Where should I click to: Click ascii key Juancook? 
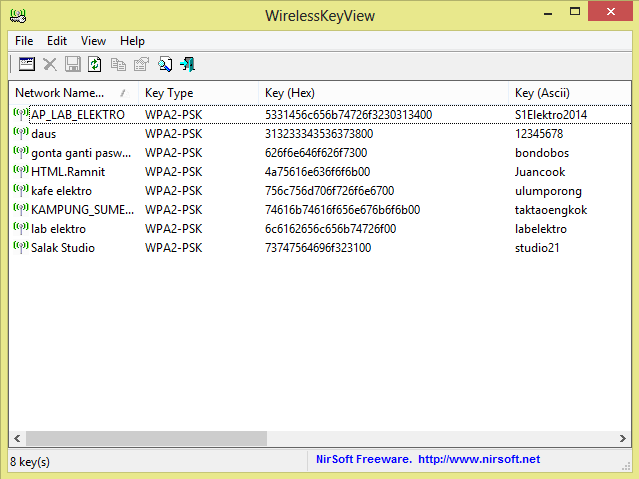click(x=540, y=172)
